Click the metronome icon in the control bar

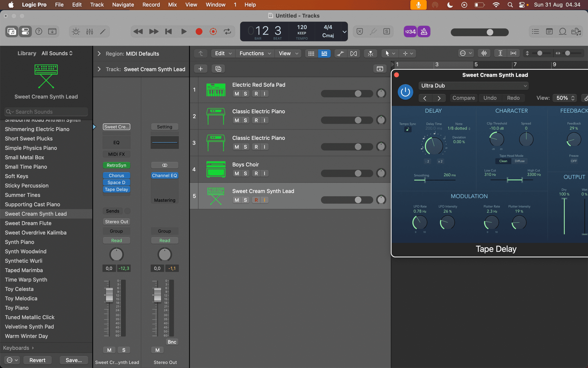coord(423,32)
